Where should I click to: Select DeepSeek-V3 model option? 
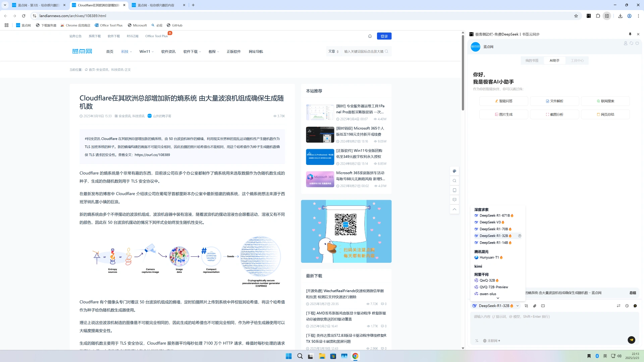pos(490,222)
